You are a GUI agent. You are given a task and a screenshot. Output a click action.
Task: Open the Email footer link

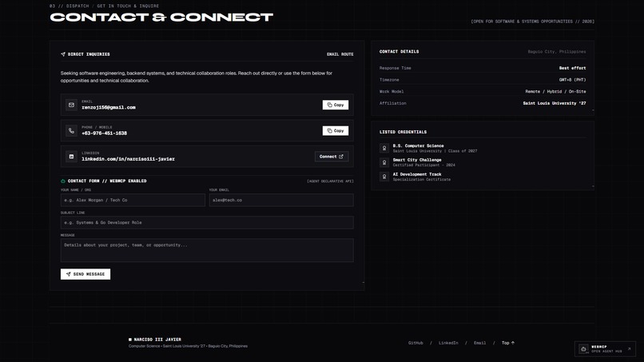[479, 343]
